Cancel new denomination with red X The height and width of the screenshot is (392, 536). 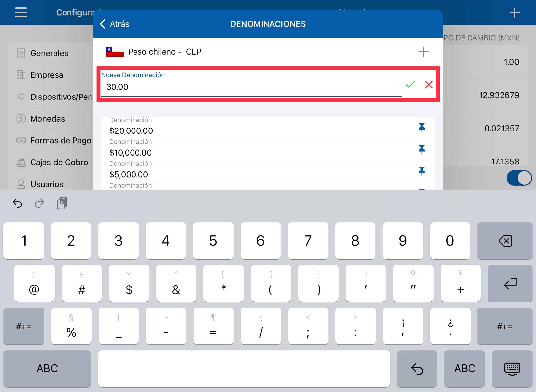tap(429, 85)
